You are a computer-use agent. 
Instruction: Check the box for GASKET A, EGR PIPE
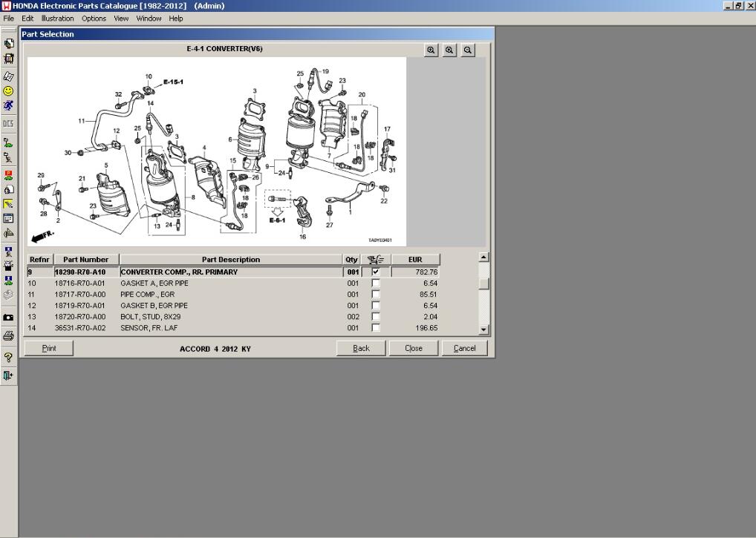pos(376,283)
